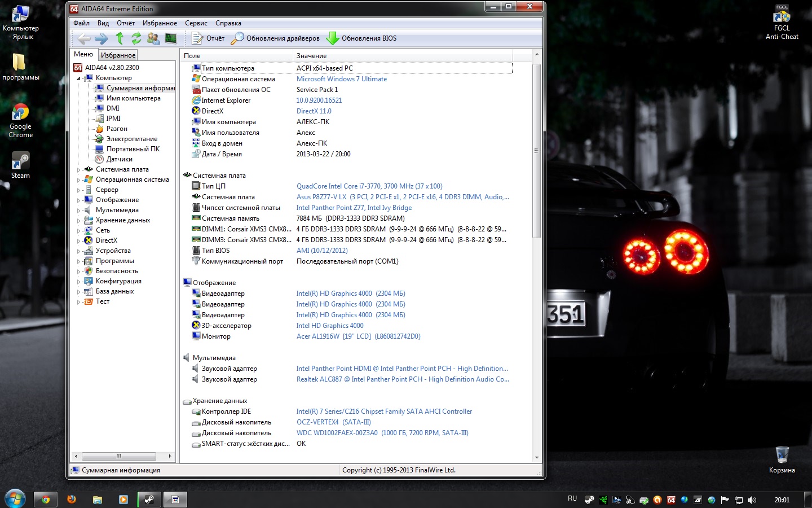Switch to the Избранное tab in the left pane
Screen dimensions: 812x508
coord(118,55)
